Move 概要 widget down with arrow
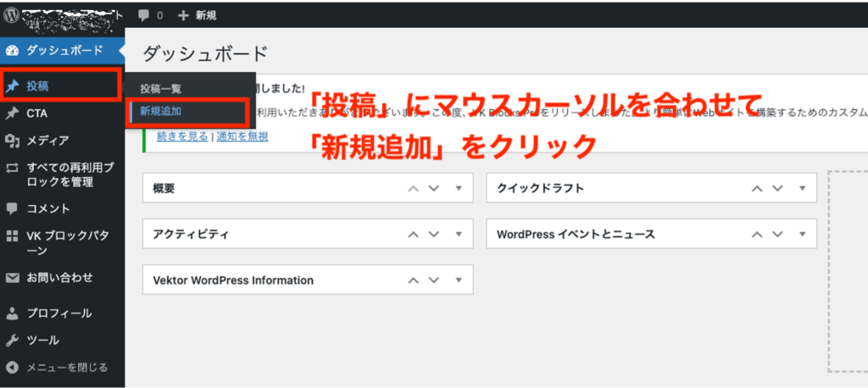 (x=434, y=188)
